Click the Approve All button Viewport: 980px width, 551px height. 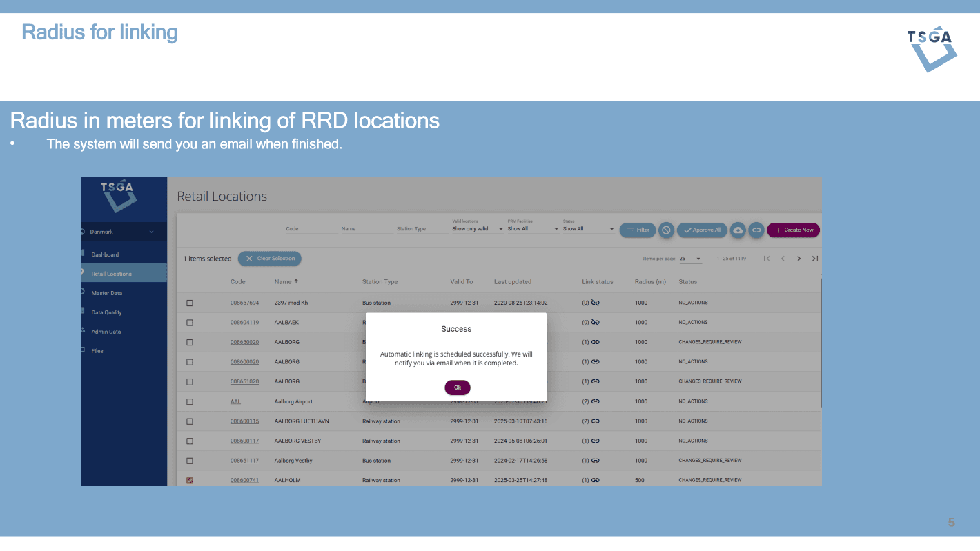click(702, 230)
